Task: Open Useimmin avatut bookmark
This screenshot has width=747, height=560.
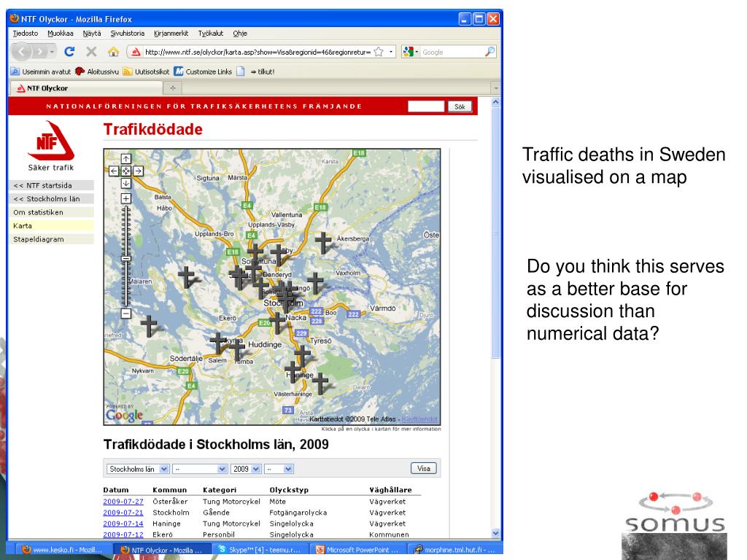Action: point(41,72)
